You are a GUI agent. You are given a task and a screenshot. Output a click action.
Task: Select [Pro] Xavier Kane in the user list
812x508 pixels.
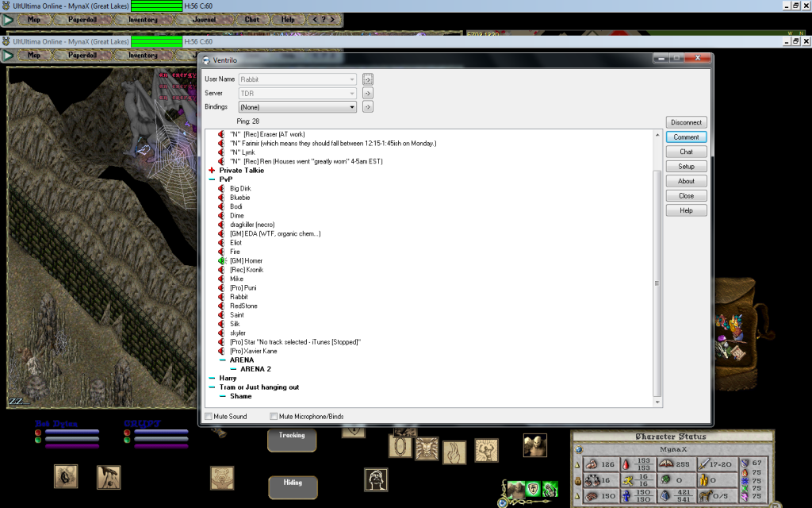253,351
